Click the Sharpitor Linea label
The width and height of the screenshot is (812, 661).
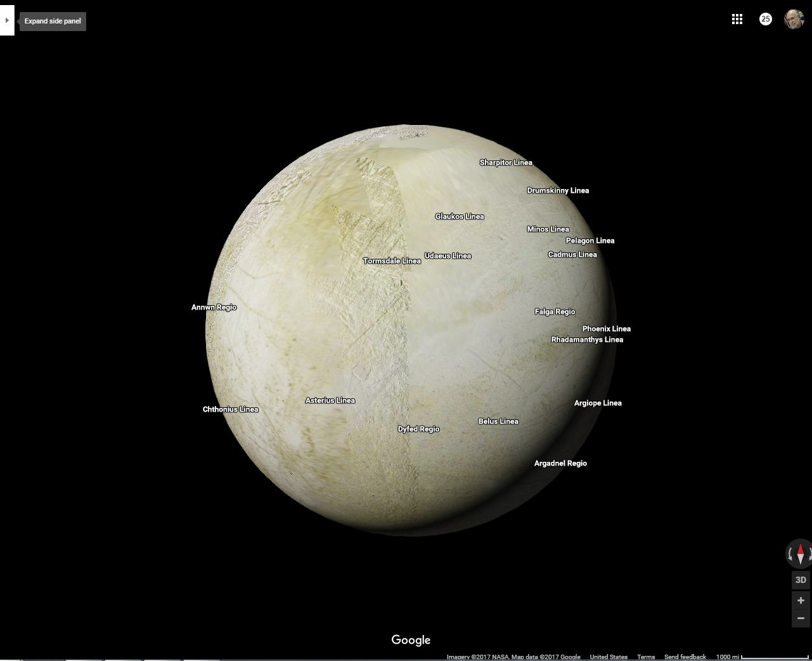pos(506,162)
